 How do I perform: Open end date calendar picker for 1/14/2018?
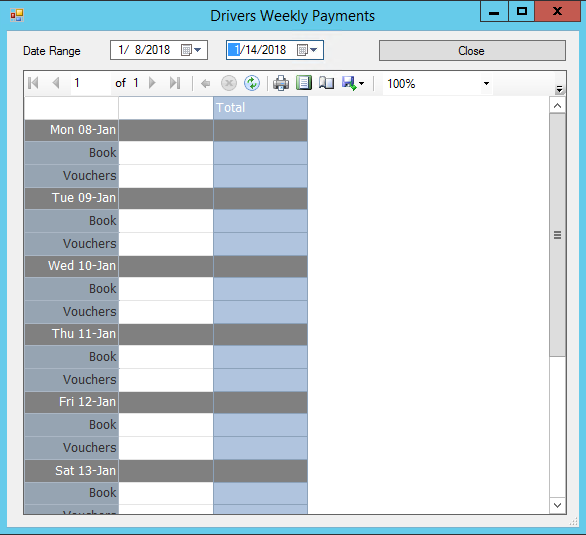click(x=307, y=50)
